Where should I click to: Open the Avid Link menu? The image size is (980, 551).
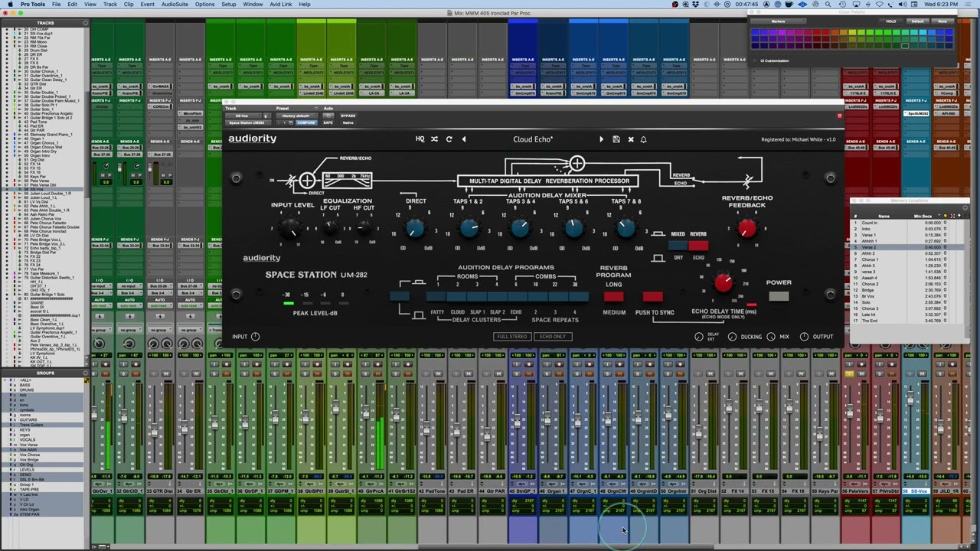(x=281, y=4)
